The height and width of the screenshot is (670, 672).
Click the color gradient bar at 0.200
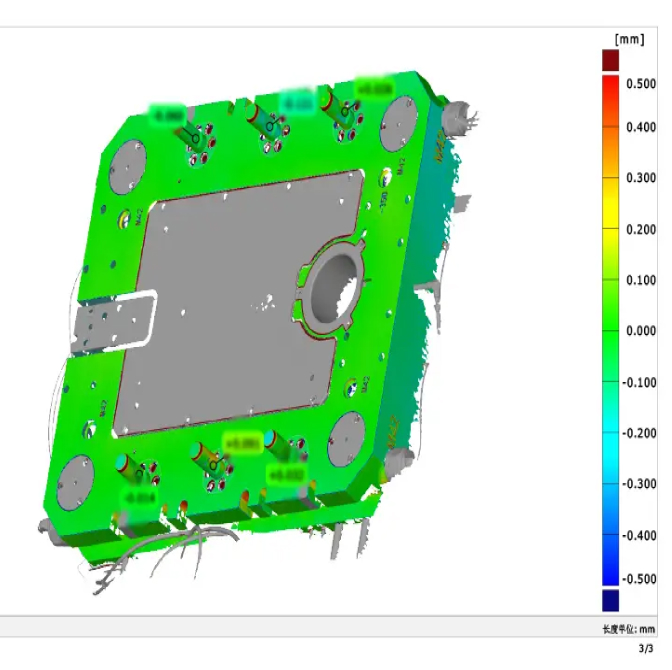[610, 229]
